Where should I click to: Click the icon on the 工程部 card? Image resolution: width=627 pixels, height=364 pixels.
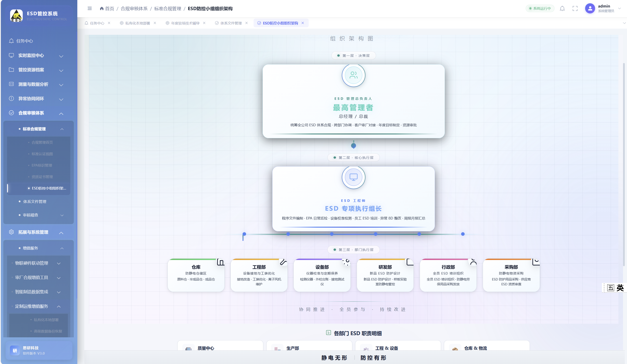[x=283, y=262]
